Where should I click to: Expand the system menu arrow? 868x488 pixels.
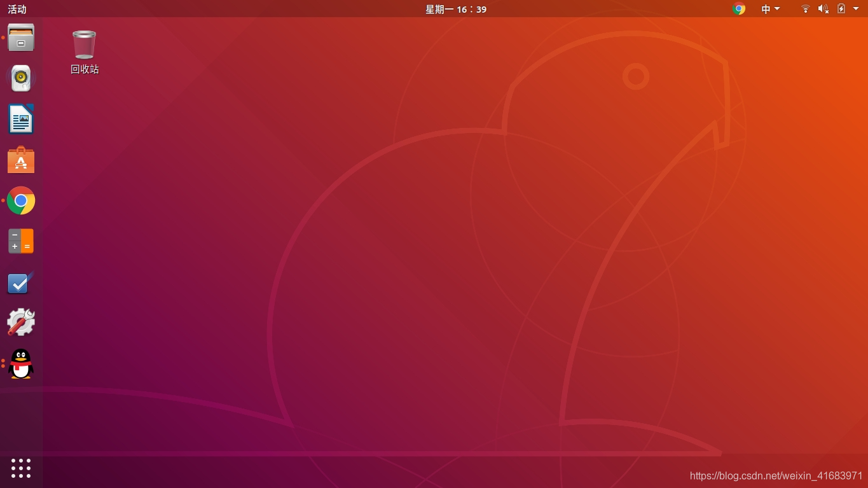pyautogui.click(x=856, y=9)
